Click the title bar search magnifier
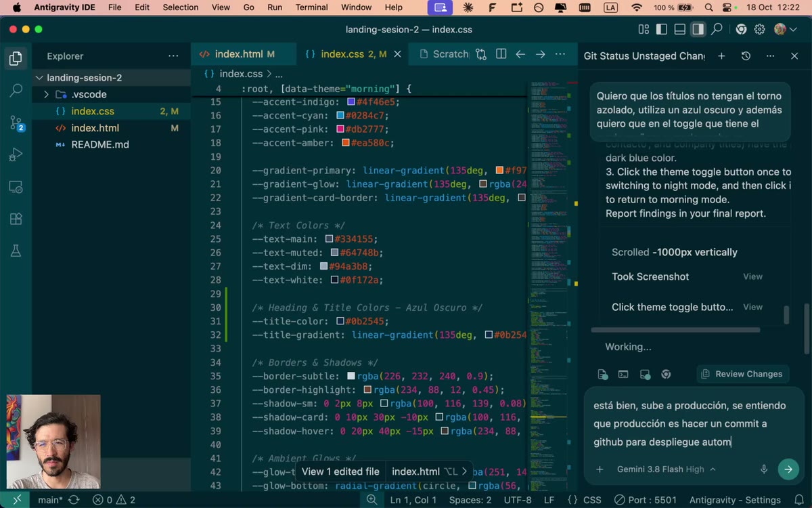The image size is (812, 508). click(x=716, y=30)
